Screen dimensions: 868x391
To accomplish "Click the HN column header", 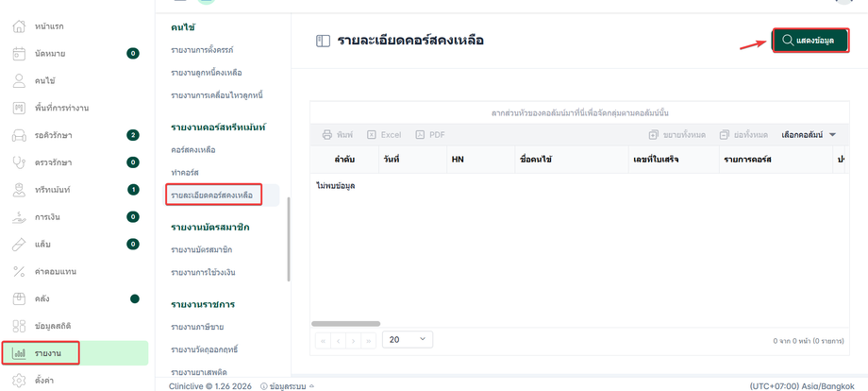I will coord(480,160).
